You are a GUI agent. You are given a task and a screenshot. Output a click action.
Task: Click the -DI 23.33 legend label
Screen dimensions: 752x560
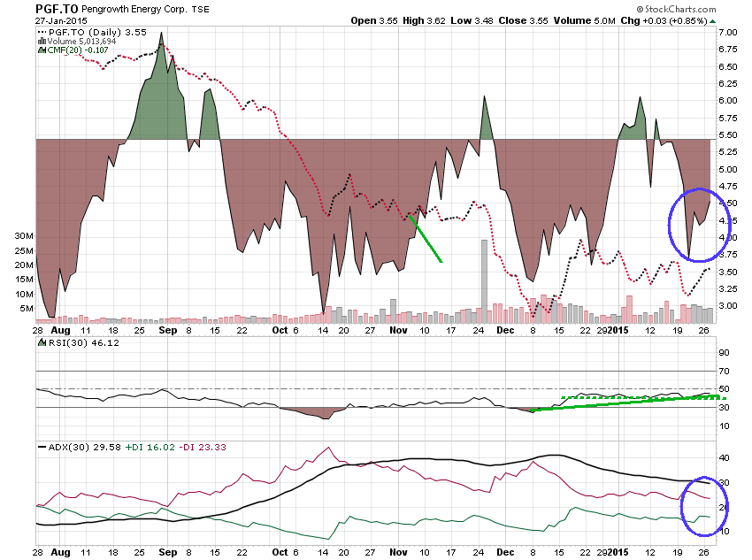tap(202, 447)
